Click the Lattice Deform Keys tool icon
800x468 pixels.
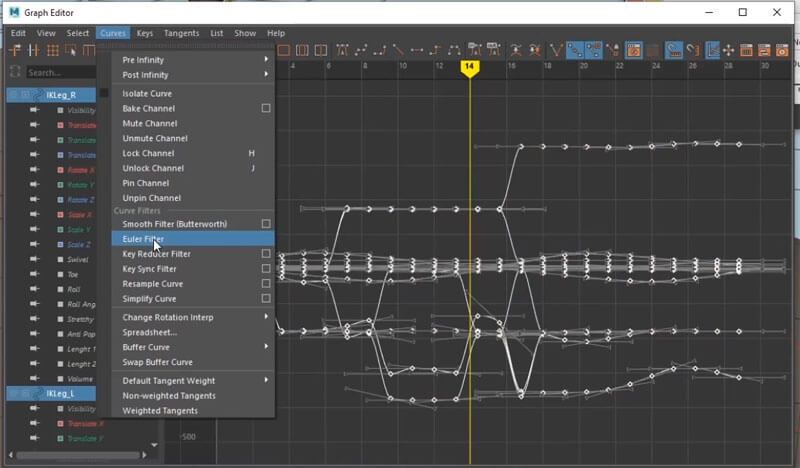pos(52,49)
